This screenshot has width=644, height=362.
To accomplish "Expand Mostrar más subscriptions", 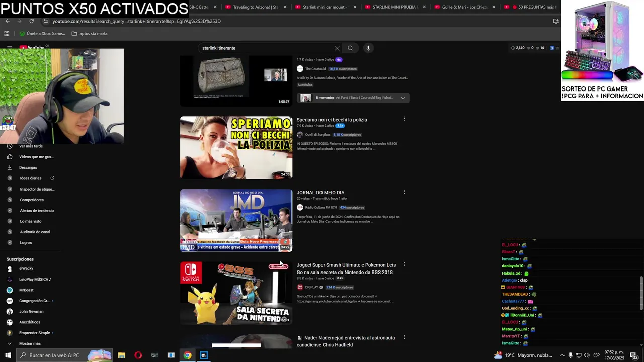I will (x=31, y=343).
